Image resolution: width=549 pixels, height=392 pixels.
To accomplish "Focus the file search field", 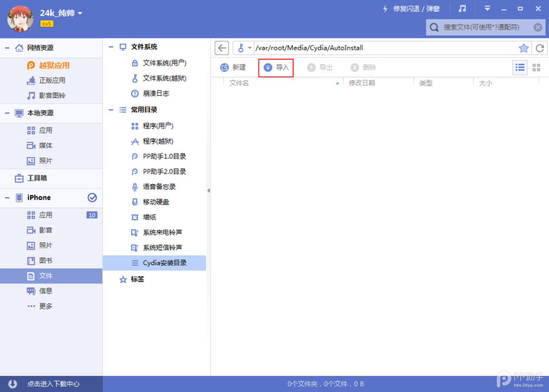I will [x=486, y=27].
